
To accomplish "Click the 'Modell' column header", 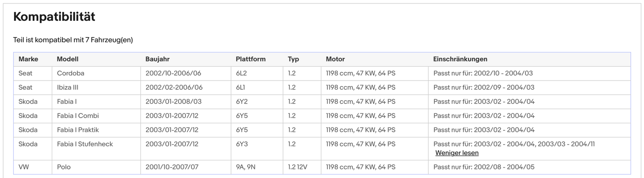I will 68,59.
